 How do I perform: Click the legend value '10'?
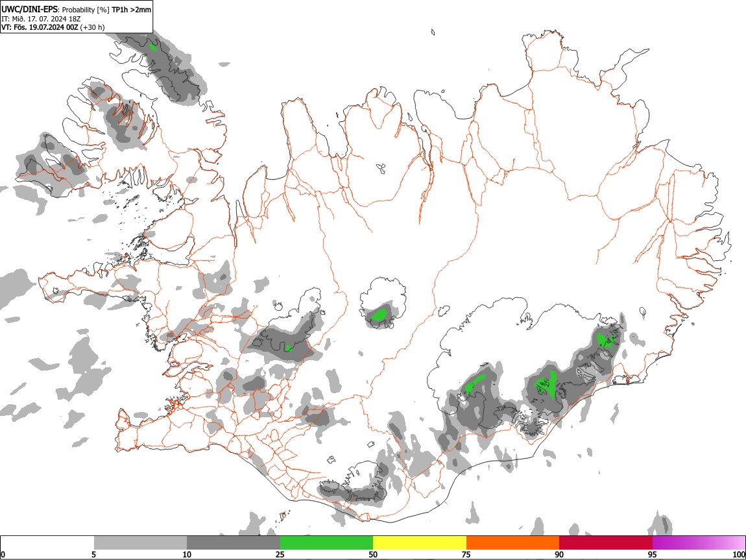click(187, 554)
